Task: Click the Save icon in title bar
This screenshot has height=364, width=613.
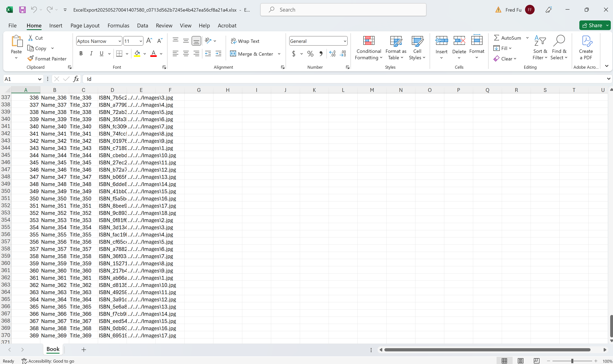Action: tap(22, 10)
